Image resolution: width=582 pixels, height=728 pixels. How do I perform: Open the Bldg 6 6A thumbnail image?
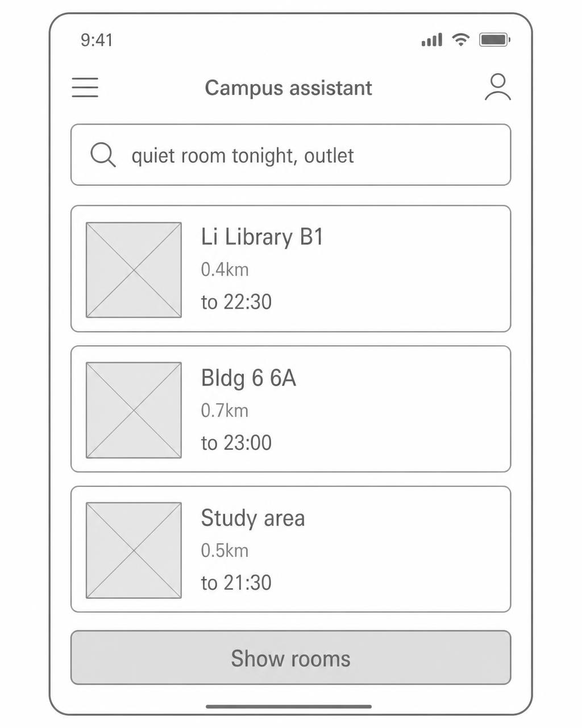coord(134,410)
